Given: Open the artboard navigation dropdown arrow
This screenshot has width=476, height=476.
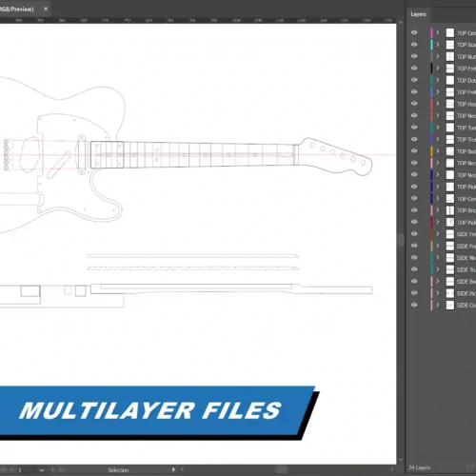Looking at the screenshot, I should pyautogui.click(x=42, y=470).
